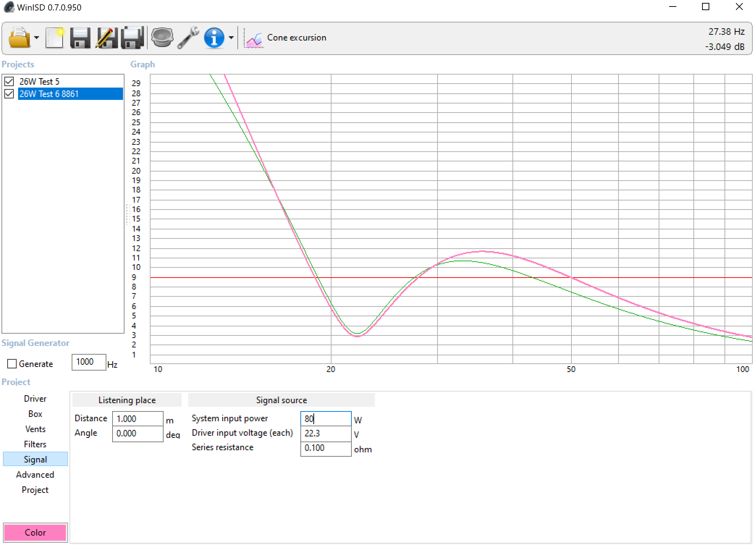The image size is (756, 545).
Task: Toggle the 26W Test 5 checkbox
Action: pyautogui.click(x=9, y=81)
